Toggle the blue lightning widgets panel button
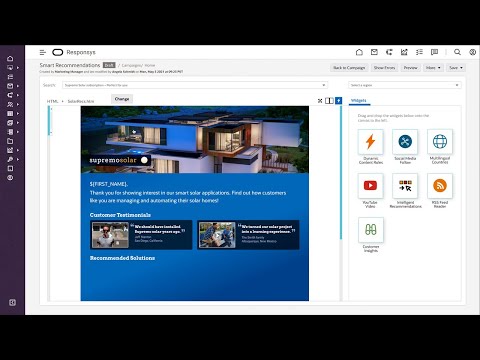 tap(338, 100)
